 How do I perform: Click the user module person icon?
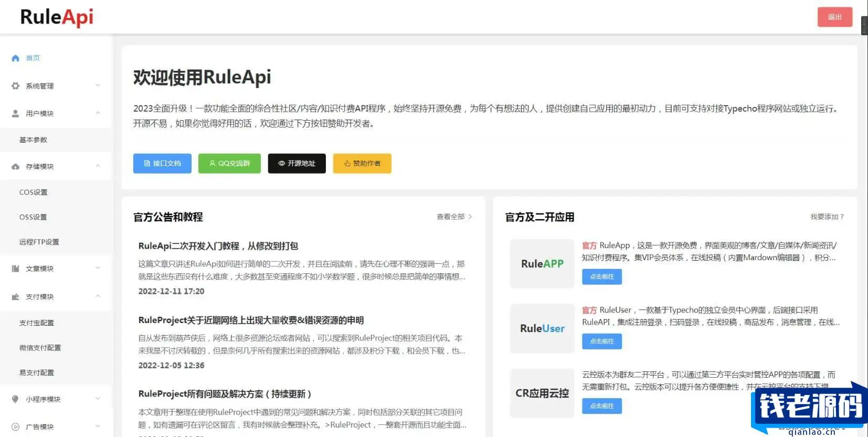[15, 113]
